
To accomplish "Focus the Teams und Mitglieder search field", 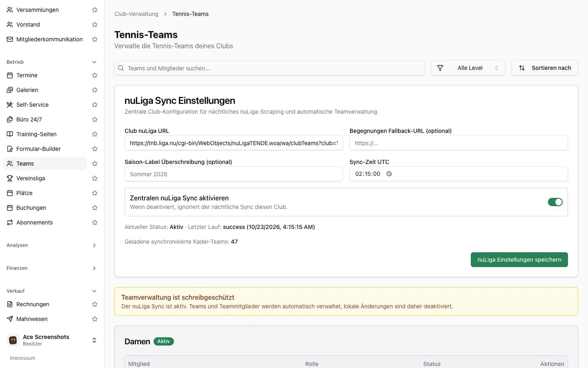I will coord(269,68).
